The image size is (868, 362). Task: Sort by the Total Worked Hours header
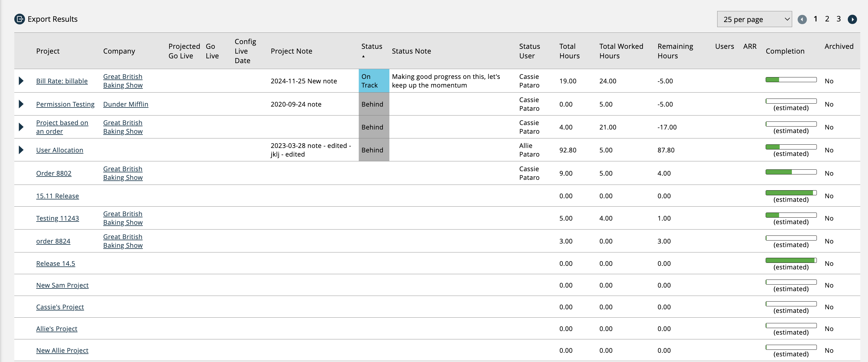(x=621, y=51)
